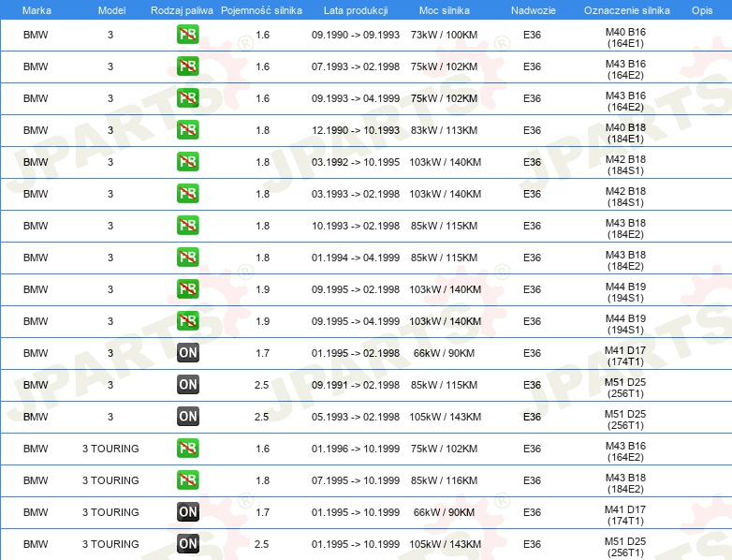The image size is (732, 560).
Task: Click E36 body in 83kW / 113KM row
Action: coord(533,130)
